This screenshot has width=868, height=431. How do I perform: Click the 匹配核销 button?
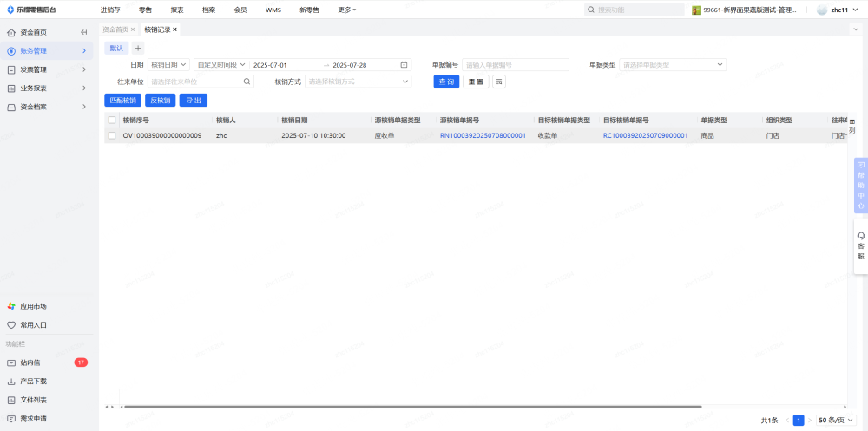pos(122,101)
